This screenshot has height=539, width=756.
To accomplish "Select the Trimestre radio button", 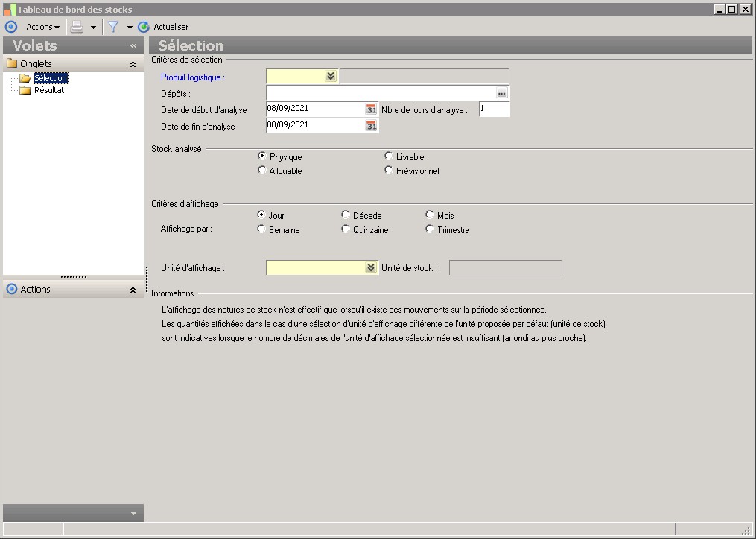I will 430,229.
